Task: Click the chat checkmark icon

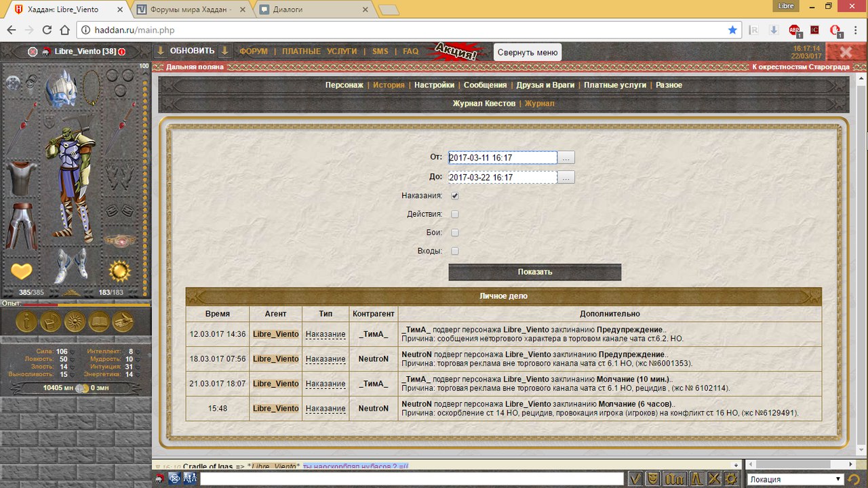Action: [635, 479]
